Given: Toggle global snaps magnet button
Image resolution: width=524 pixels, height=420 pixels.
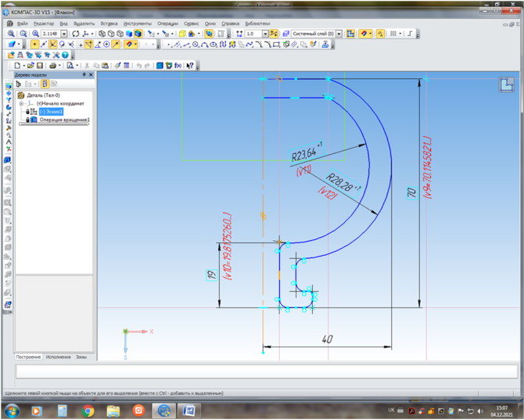Looking at the screenshot, I should click(364, 34).
